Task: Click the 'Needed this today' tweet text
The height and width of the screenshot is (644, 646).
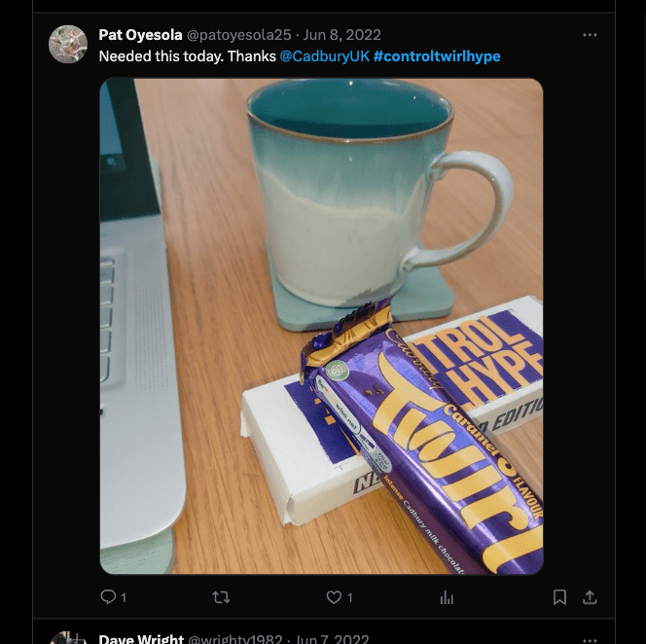Action: pyautogui.click(x=187, y=56)
